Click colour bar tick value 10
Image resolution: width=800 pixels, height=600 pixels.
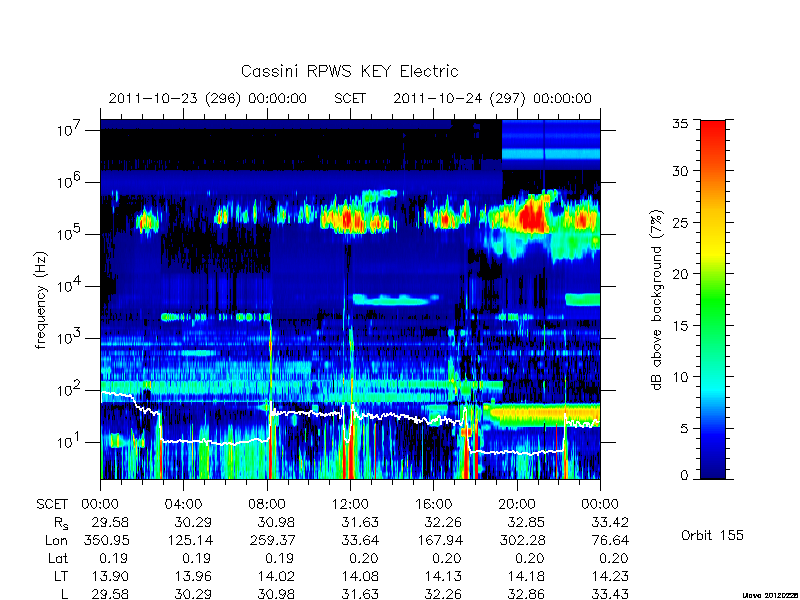(x=681, y=377)
